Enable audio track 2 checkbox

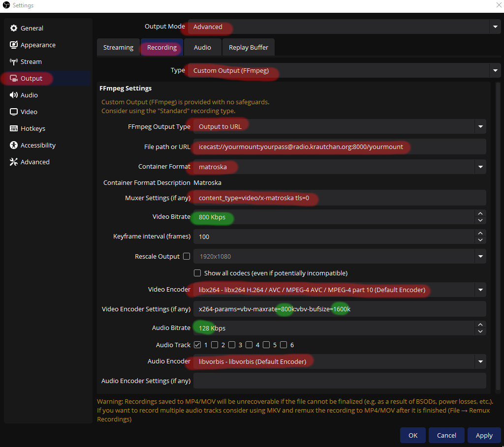pyautogui.click(x=214, y=345)
